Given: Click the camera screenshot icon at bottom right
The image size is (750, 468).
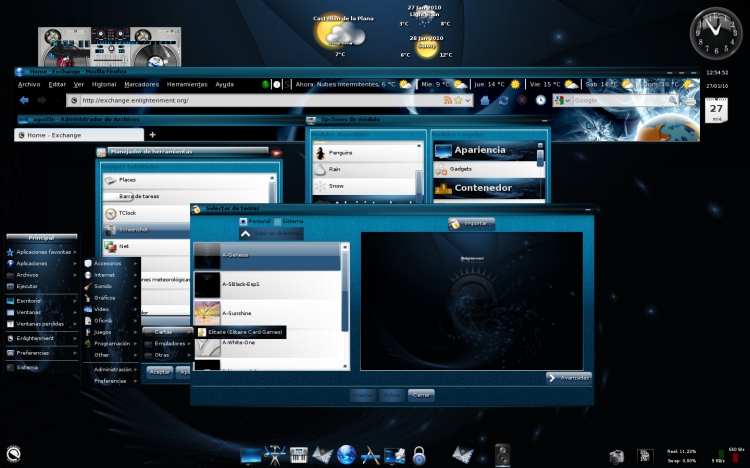Looking at the screenshot, I should pyautogui.click(x=617, y=457).
